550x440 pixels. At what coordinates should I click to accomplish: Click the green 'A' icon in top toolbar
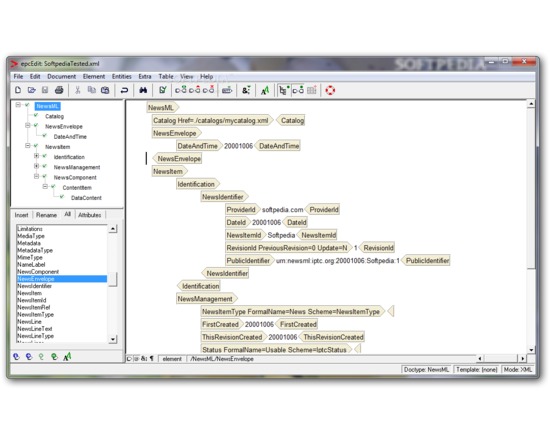pos(265,90)
